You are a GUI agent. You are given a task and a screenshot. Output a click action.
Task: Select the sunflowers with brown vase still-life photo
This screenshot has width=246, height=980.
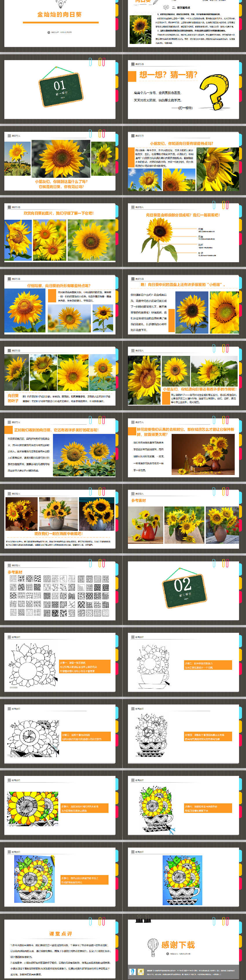pyautogui.click(x=203, y=454)
